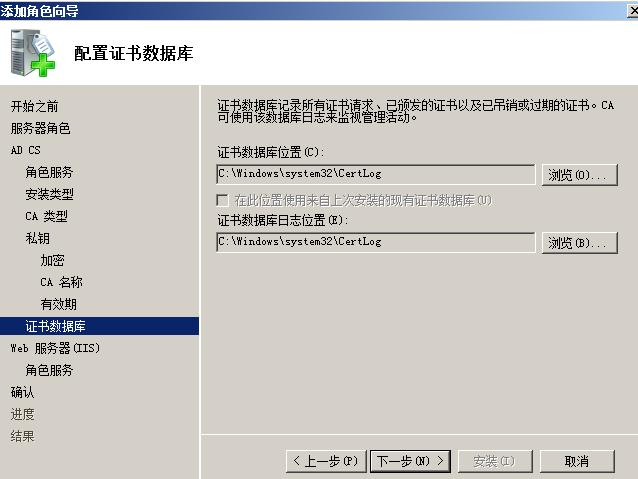This screenshot has width=638, height=479.
Task: Open the 开始之前 step
Action: (x=35, y=107)
